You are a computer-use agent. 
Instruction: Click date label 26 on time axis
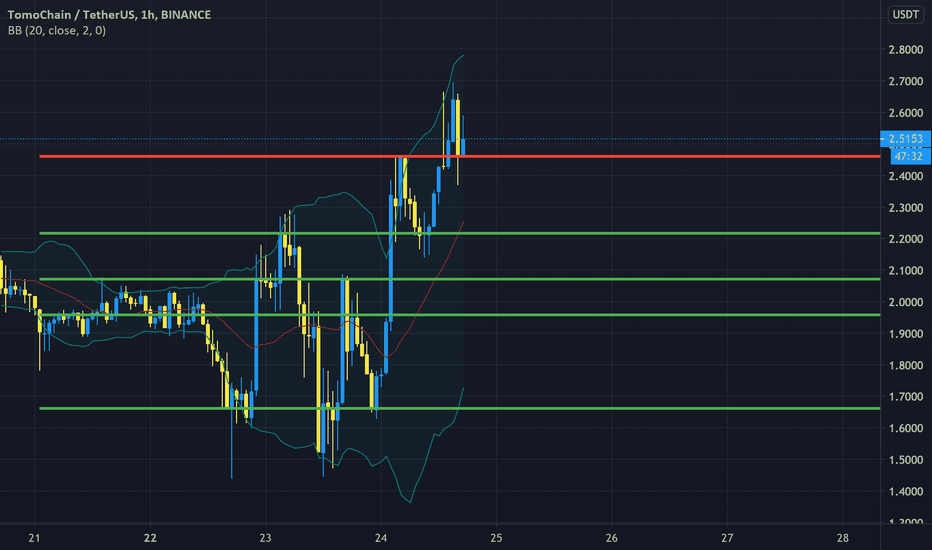pos(612,538)
